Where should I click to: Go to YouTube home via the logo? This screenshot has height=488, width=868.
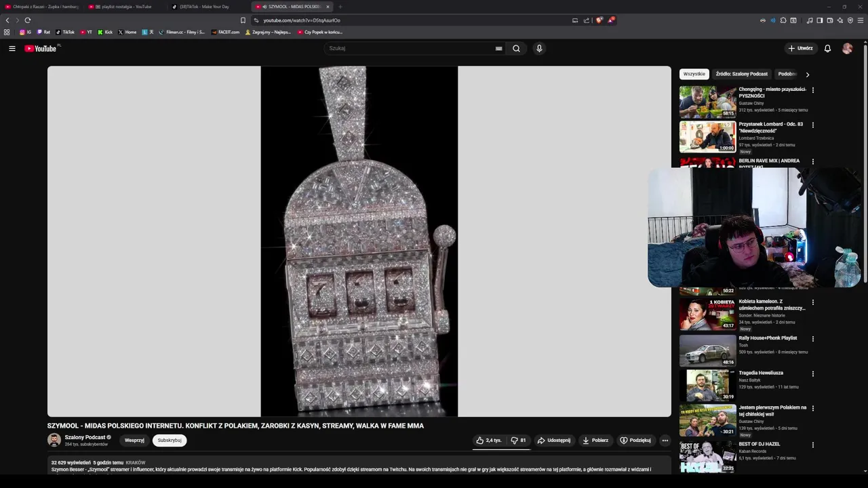[41, 48]
